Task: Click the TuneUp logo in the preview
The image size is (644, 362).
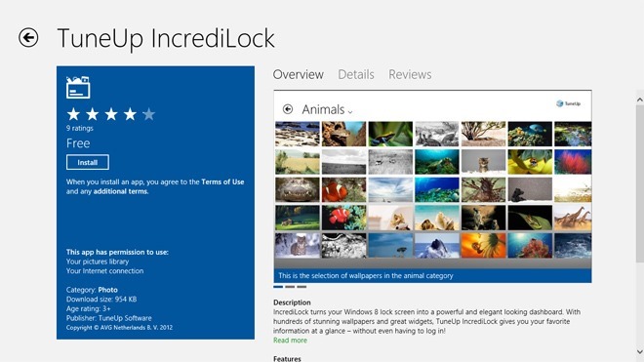Action: (x=569, y=103)
